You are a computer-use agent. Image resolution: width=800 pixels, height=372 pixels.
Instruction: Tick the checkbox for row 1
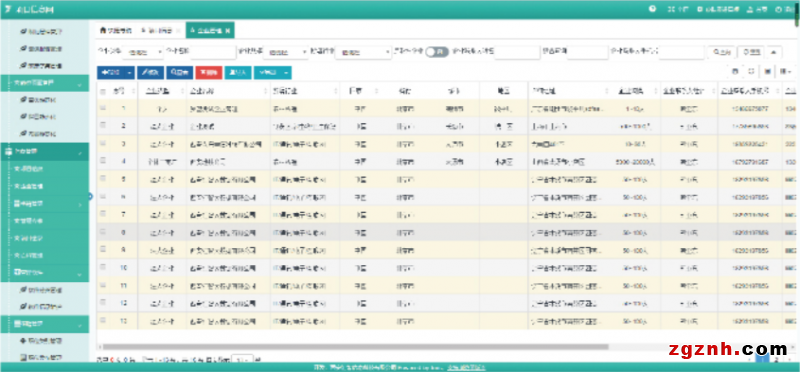click(103, 108)
